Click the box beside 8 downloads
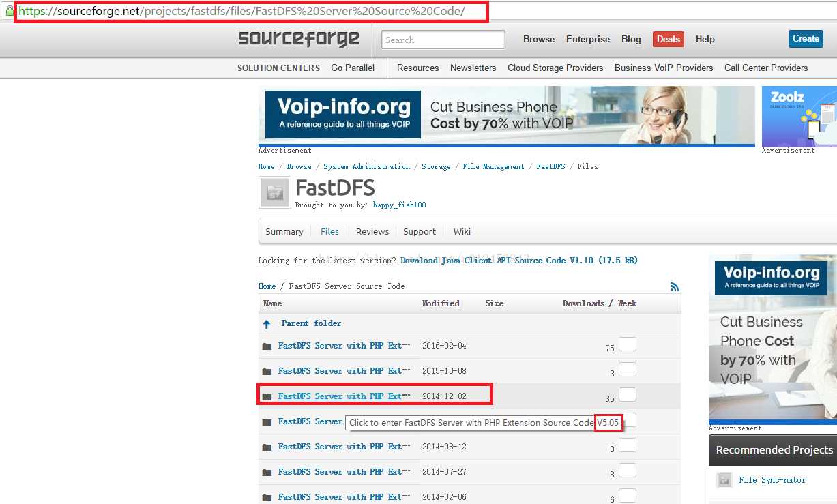Viewport: 837px width, 504px height. coord(628,470)
